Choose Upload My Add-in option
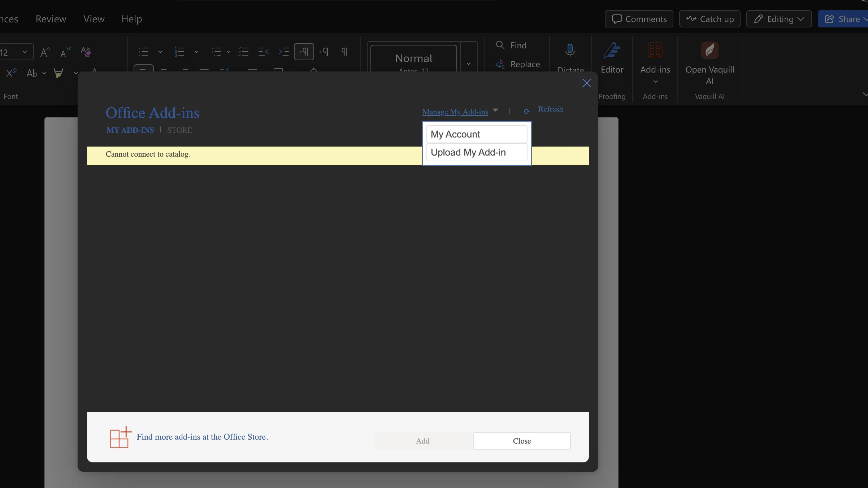 click(x=477, y=152)
